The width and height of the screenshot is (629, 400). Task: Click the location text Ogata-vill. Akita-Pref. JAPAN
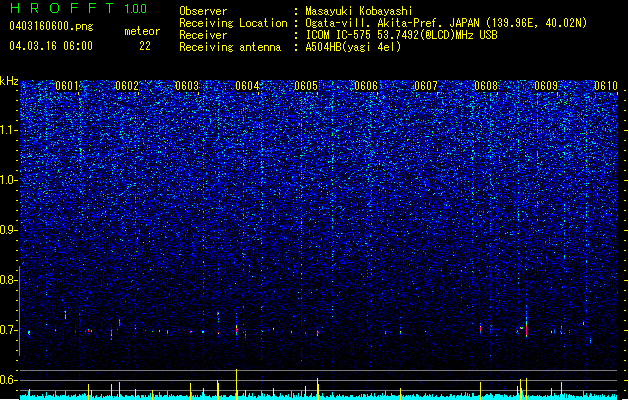[392, 23]
